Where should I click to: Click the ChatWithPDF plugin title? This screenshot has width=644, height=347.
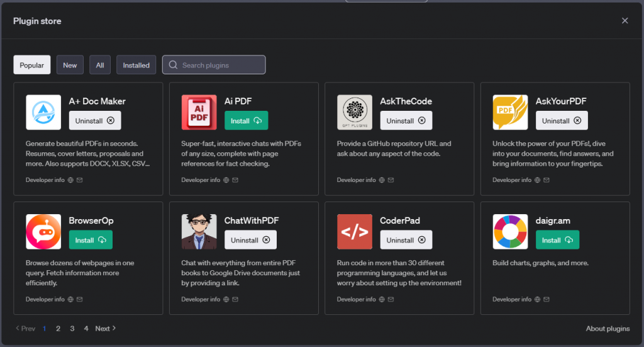coord(252,220)
